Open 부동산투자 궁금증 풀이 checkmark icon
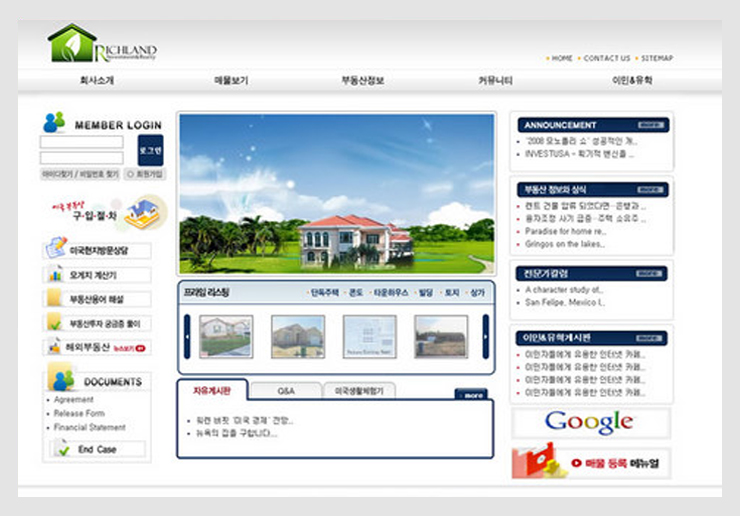This screenshot has height=516, width=740. (55, 323)
